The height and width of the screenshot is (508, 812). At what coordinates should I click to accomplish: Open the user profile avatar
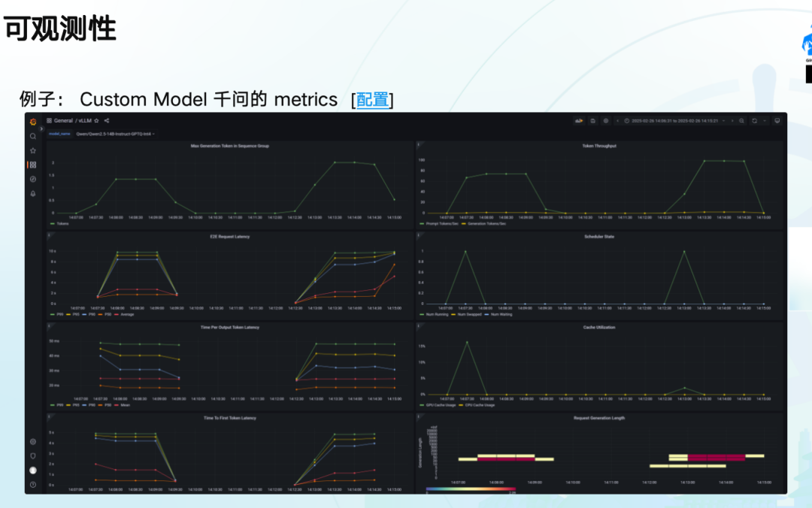point(33,470)
